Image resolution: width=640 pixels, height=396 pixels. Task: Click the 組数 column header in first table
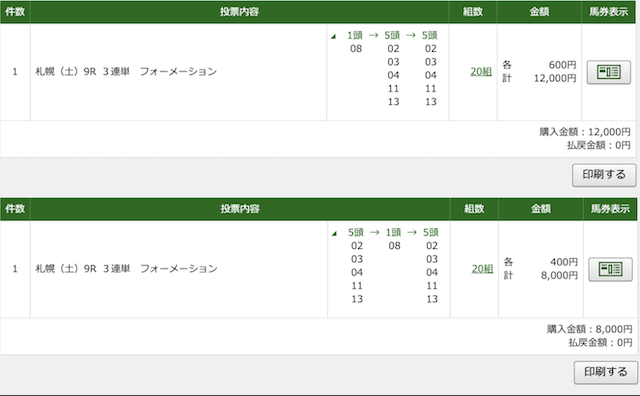point(473,12)
